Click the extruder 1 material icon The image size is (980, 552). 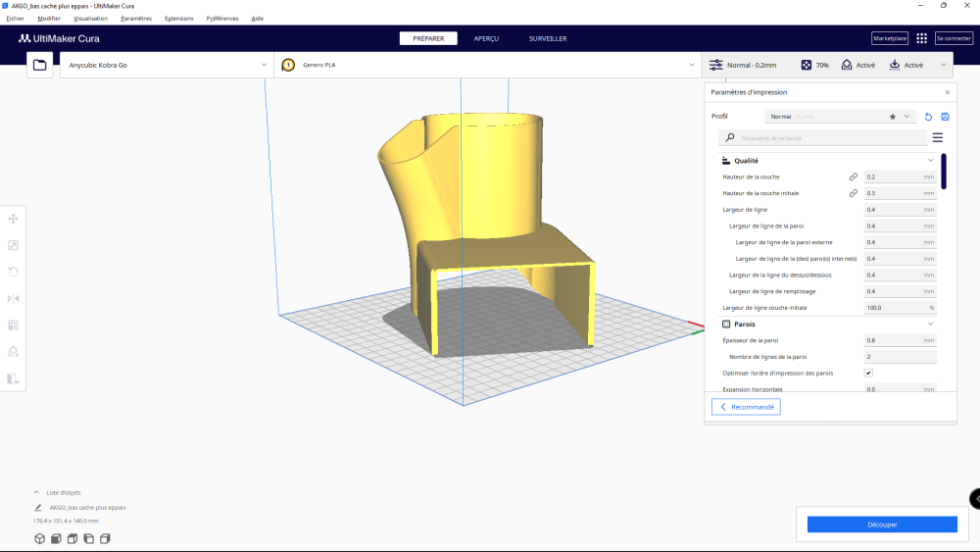[x=288, y=65]
